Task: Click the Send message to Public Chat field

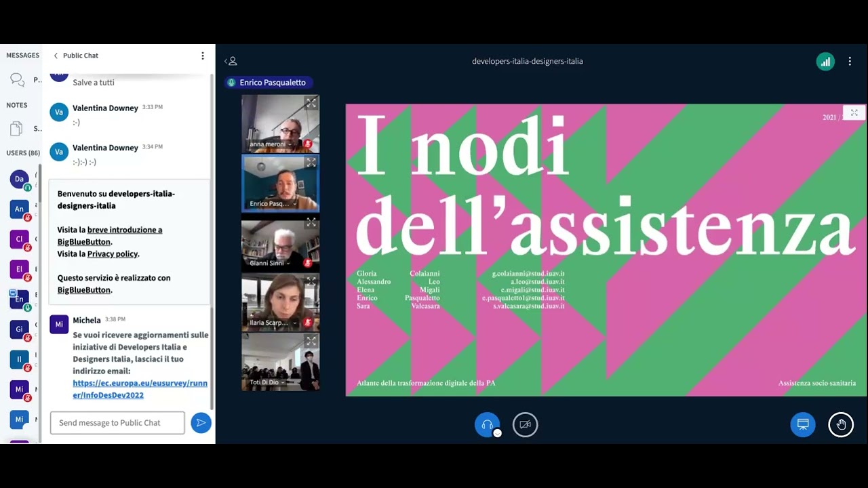Action: click(117, 423)
